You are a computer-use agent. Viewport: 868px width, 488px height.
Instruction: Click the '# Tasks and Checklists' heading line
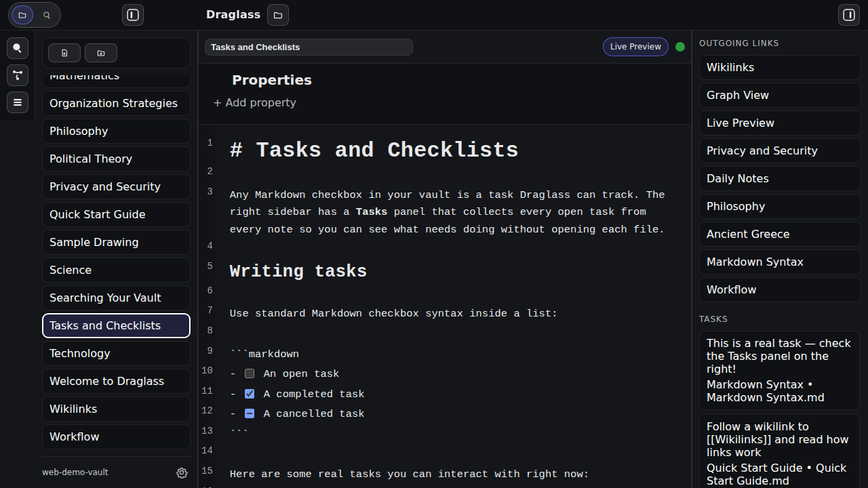point(374,150)
